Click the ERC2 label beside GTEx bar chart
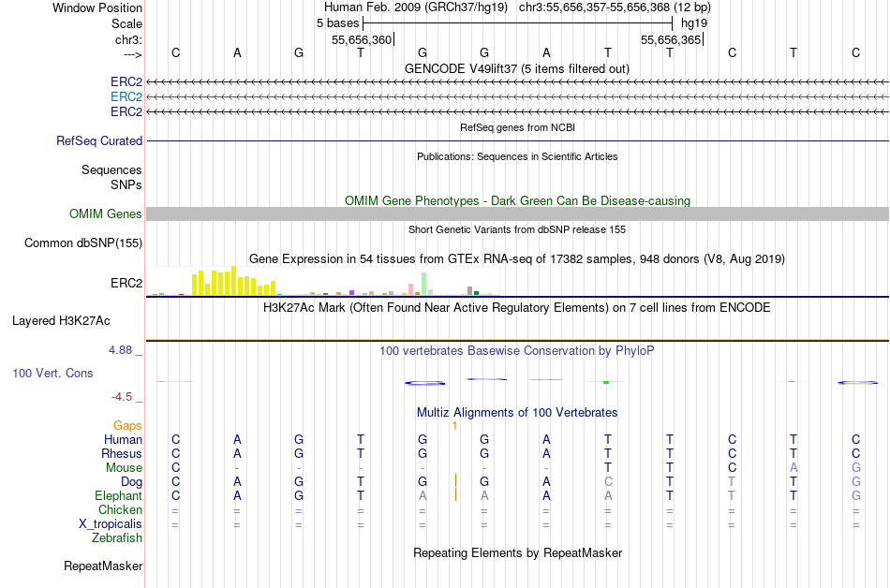The width and height of the screenshot is (890, 588). [x=126, y=283]
